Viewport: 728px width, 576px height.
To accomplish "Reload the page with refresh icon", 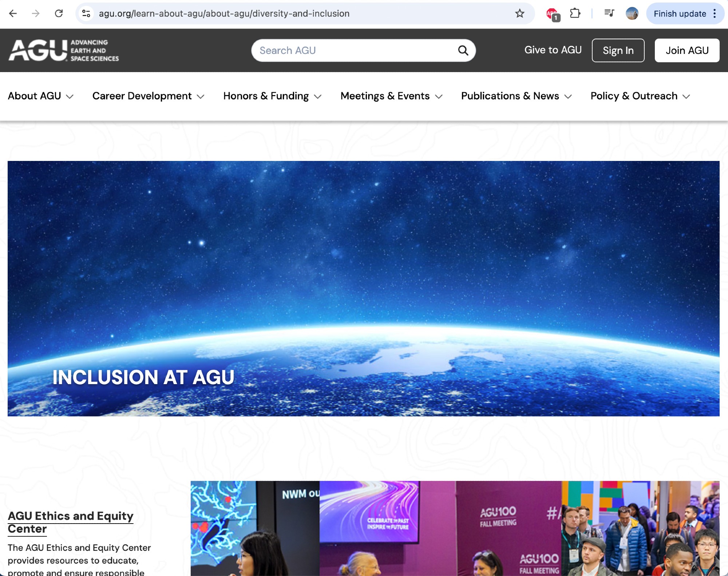I will click(59, 13).
